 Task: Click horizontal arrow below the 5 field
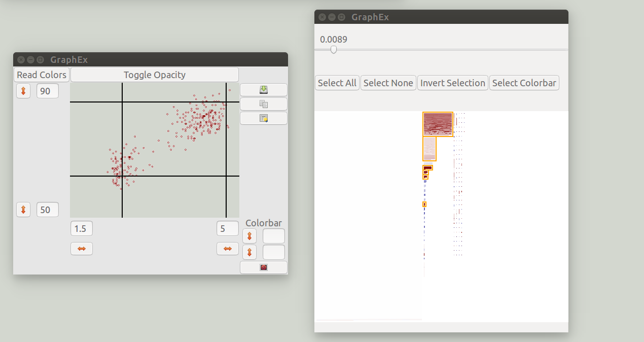[x=228, y=249]
